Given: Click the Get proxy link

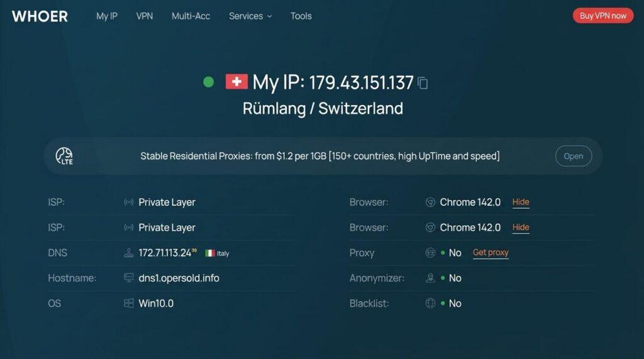Looking at the screenshot, I should pos(491,253).
